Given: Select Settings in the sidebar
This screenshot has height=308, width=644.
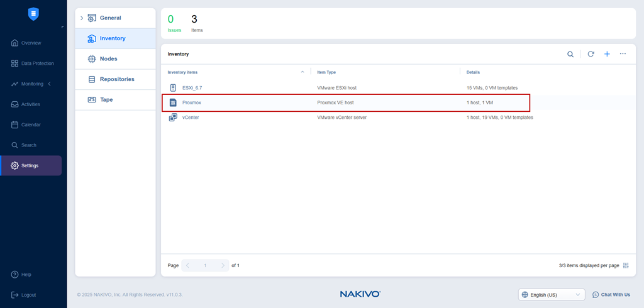Looking at the screenshot, I should pyautogui.click(x=31, y=165).
